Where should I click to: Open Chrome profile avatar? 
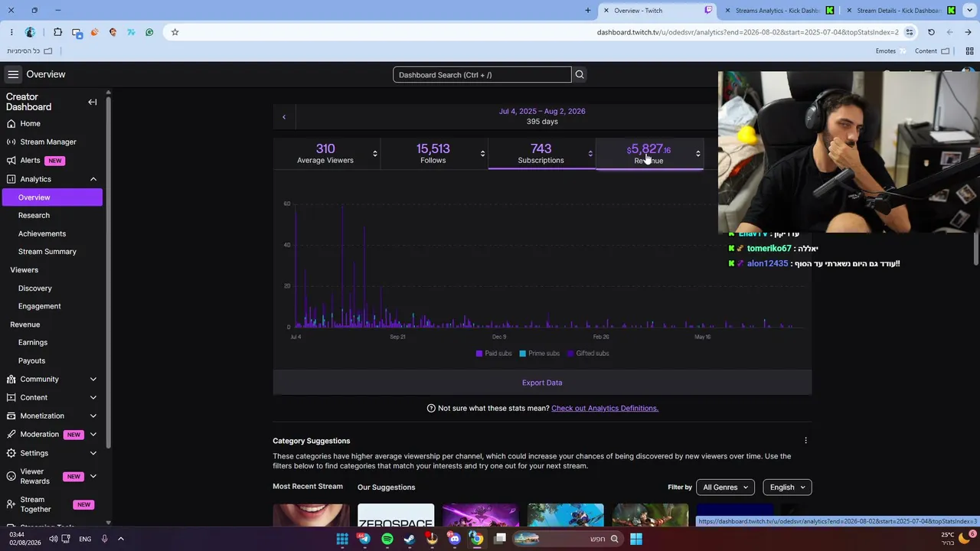point(30,32)
